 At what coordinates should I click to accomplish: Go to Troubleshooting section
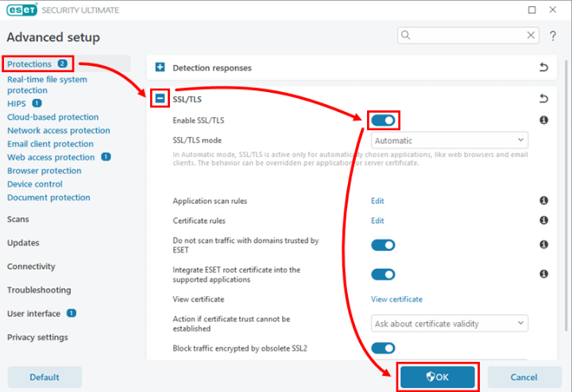point(39,290)
